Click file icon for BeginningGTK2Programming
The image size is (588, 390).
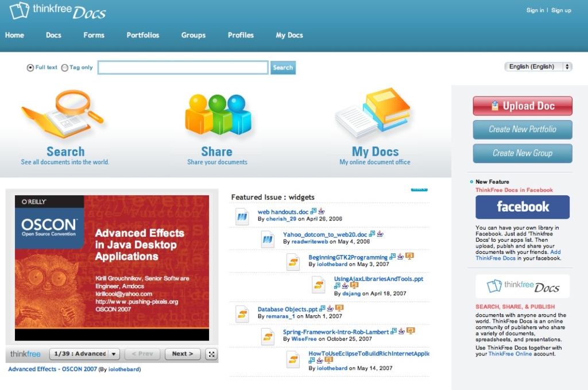(x=293, y=262)
